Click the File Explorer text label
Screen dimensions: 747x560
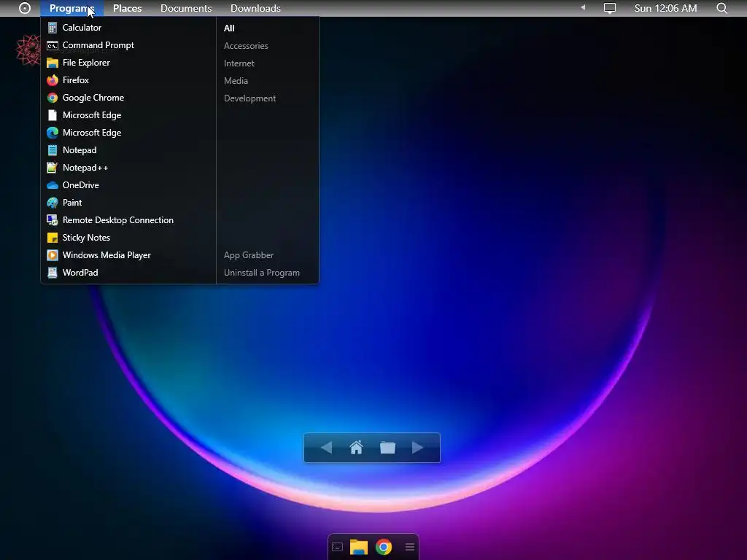click(86, 63)
